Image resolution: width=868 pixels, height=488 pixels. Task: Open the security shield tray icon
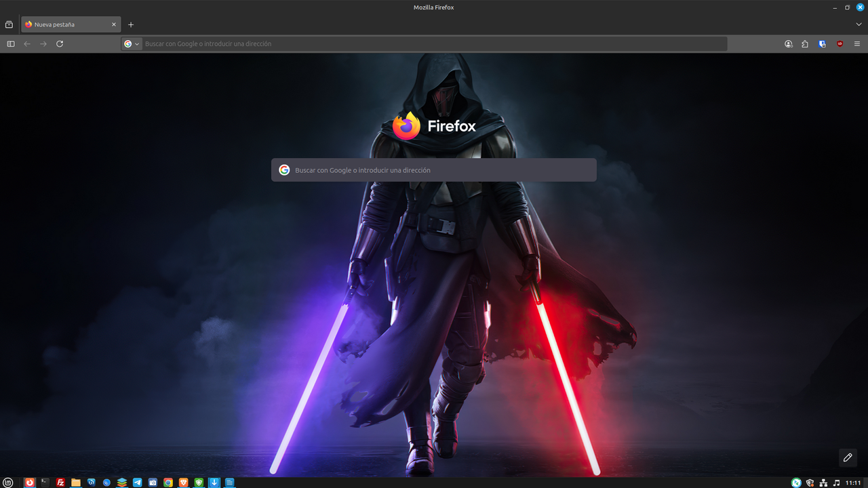[x=810, y=483]
